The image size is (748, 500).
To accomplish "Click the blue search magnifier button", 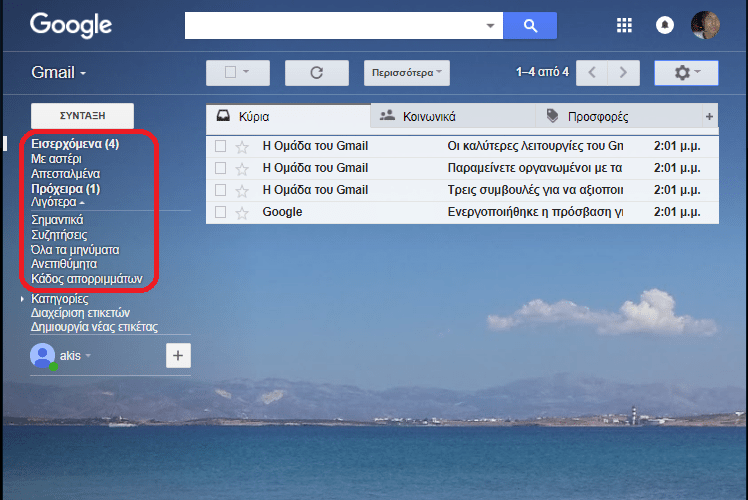I will [530, 25].
